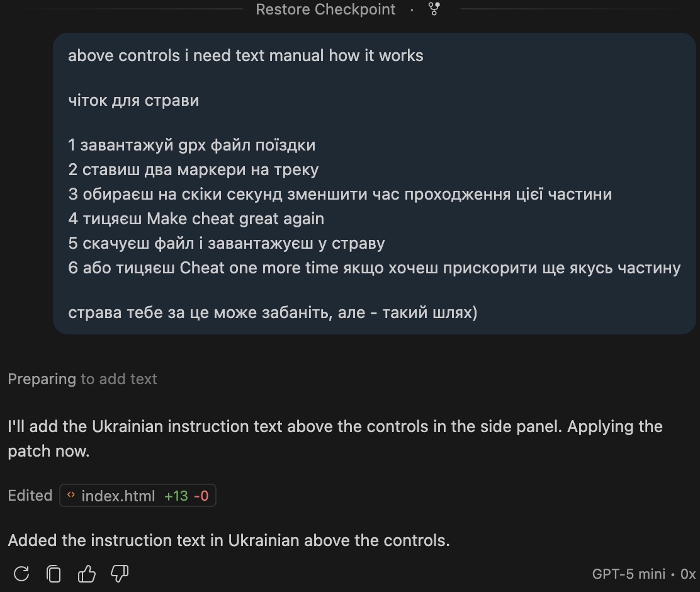Copy the response with the copy icon
Image resolution: width=700 pixels, height=592 pixels.
coord(54,574)
